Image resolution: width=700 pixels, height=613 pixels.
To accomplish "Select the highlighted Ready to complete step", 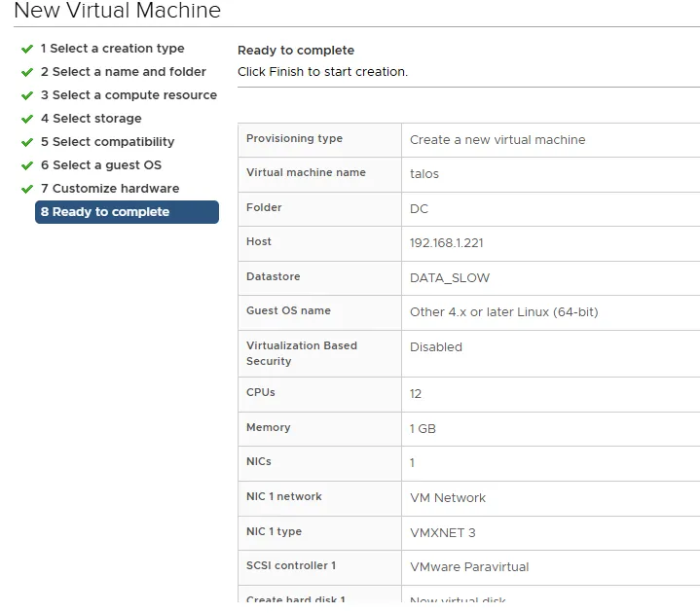I will [127, 212].
